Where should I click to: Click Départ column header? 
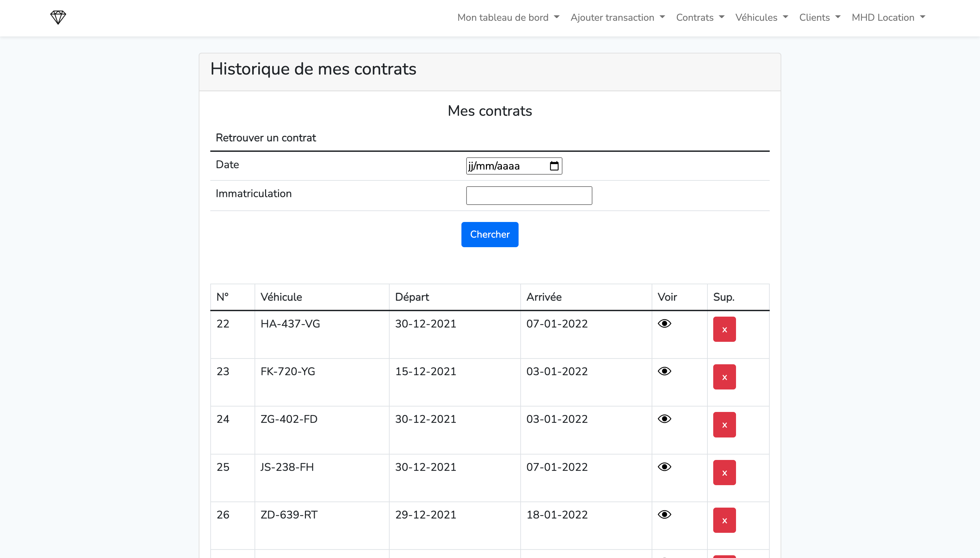(x=455, y=297)
